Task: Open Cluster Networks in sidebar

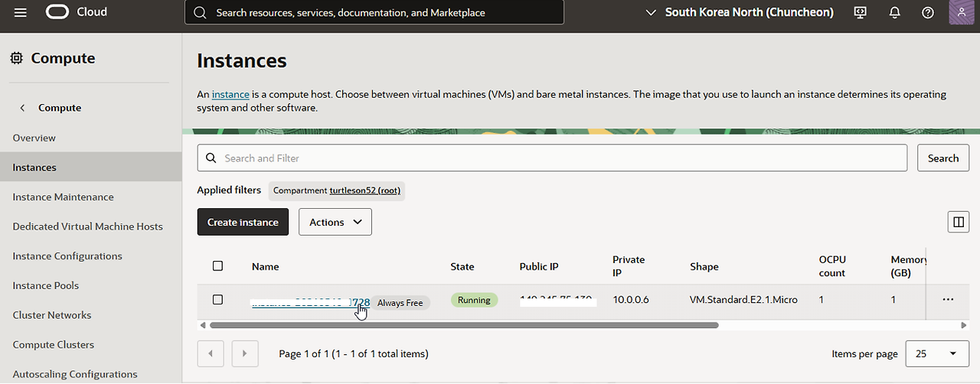Action: click(x=52, y=315)
